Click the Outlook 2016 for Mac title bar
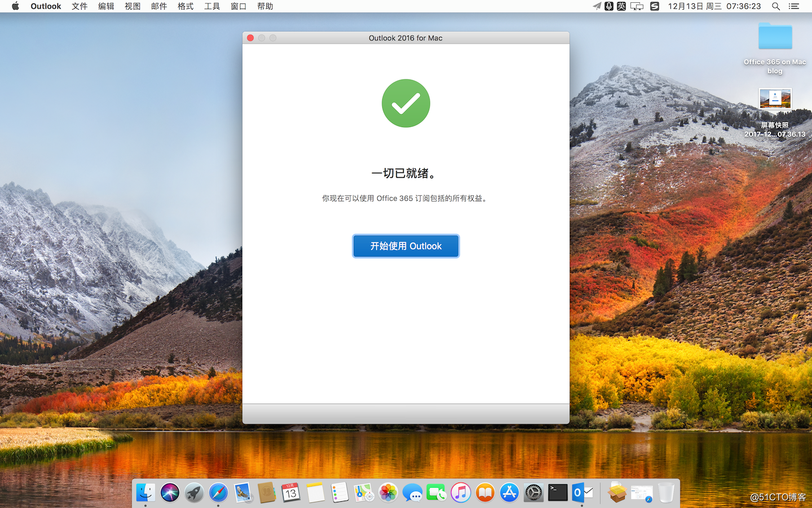812x508 pixels. pyautogui.click(x=405, y=38)
